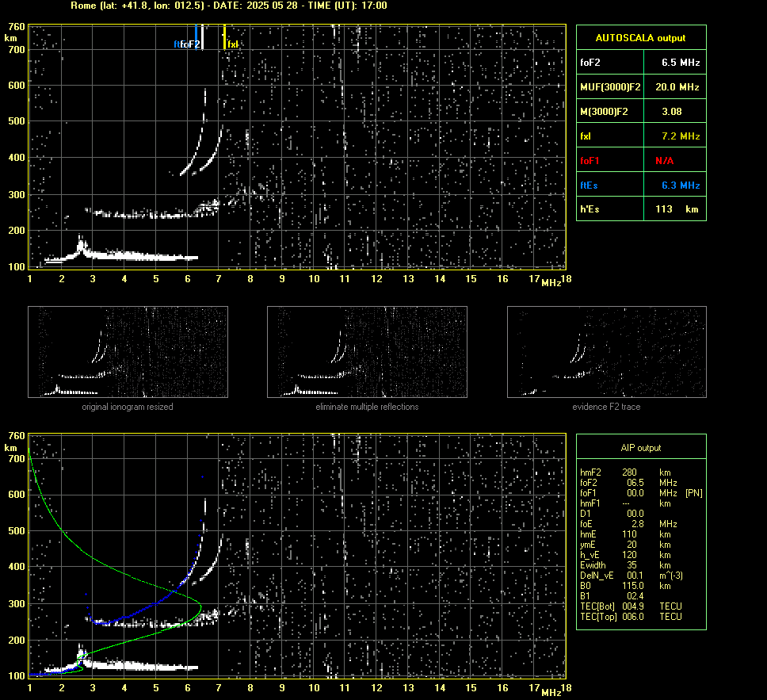
Task: Click the hmF2 value '280'
Action: (x=629, y=472)
